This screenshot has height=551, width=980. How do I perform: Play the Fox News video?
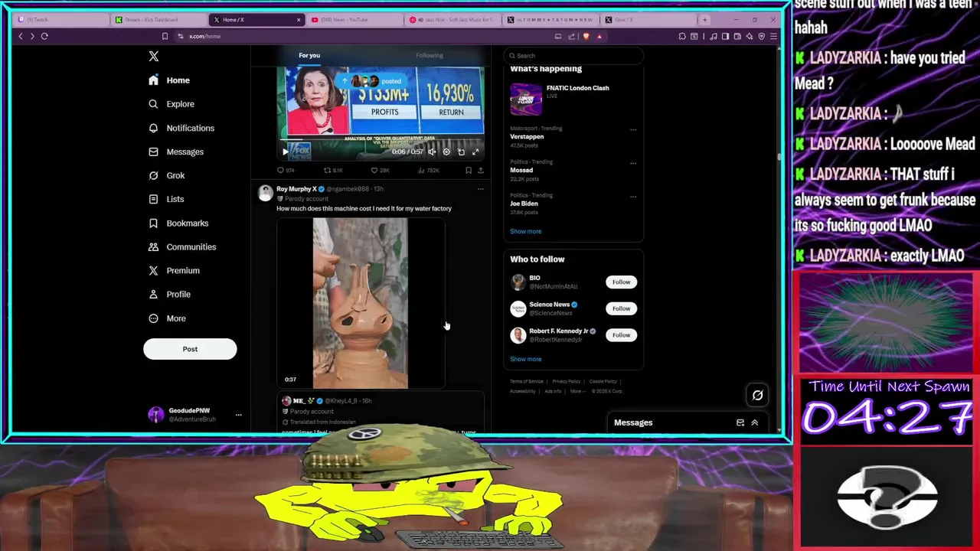coord(286,152)
